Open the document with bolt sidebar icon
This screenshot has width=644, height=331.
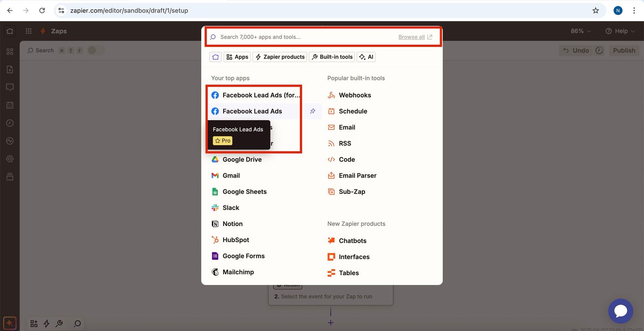[x=10, y=70]
